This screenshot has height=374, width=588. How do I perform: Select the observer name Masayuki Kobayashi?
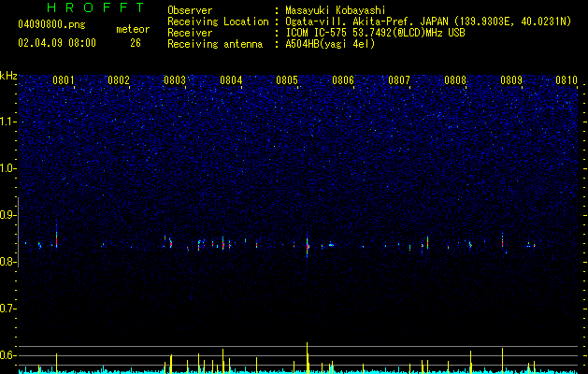pos(336,10)
